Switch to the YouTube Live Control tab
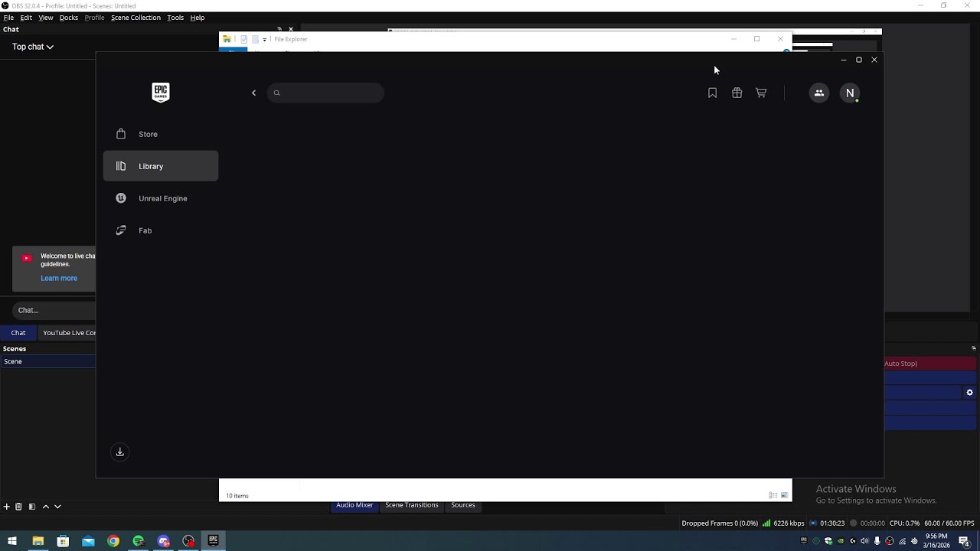 point(67,333)
